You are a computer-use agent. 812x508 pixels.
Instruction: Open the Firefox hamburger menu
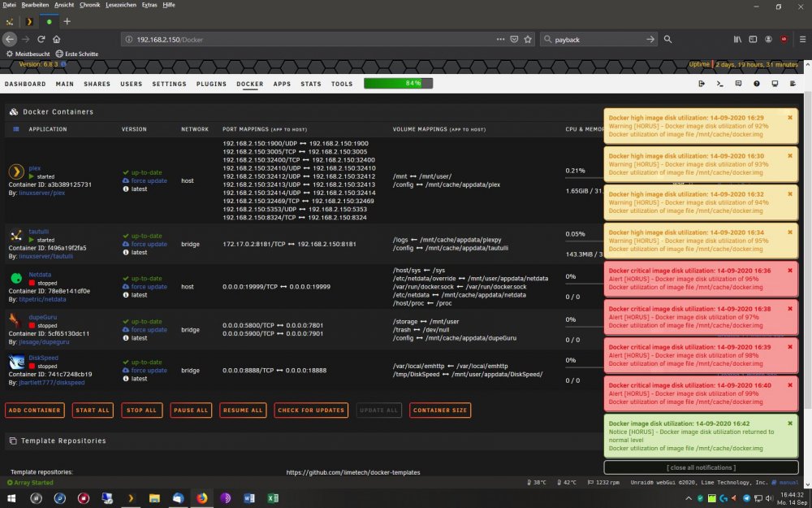pos(802,39)
